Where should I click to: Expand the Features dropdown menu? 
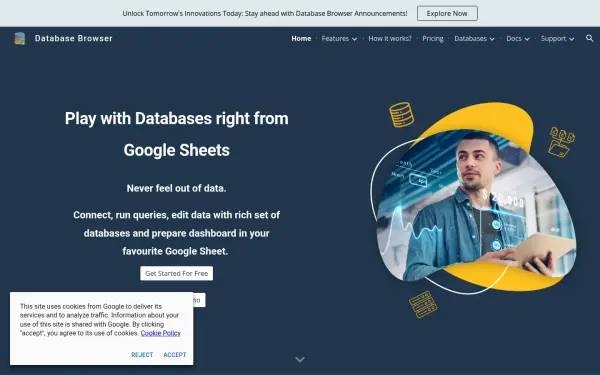click(339, 39)
